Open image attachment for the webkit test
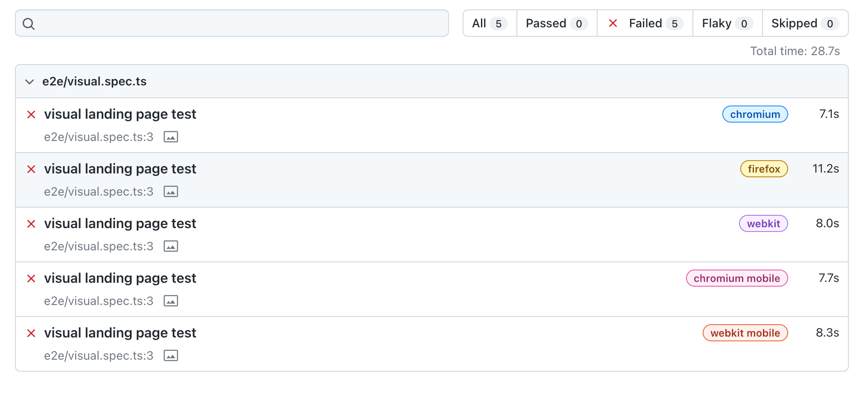 point(171,246)
